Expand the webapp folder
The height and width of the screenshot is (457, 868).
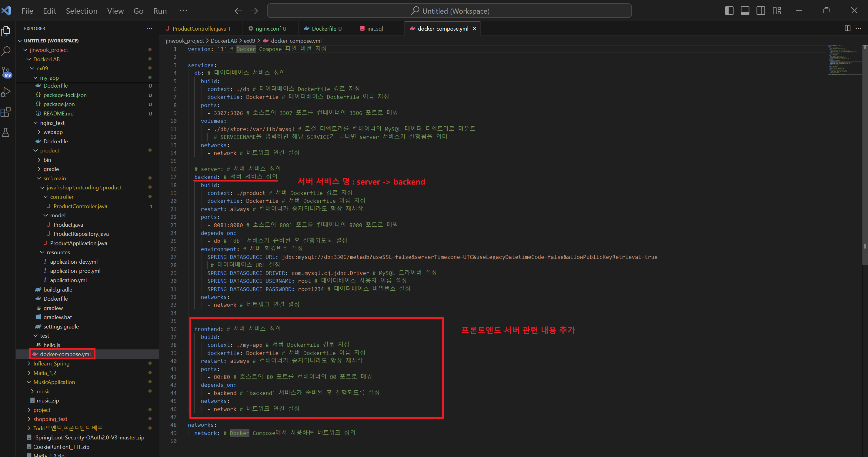point(53,132)
